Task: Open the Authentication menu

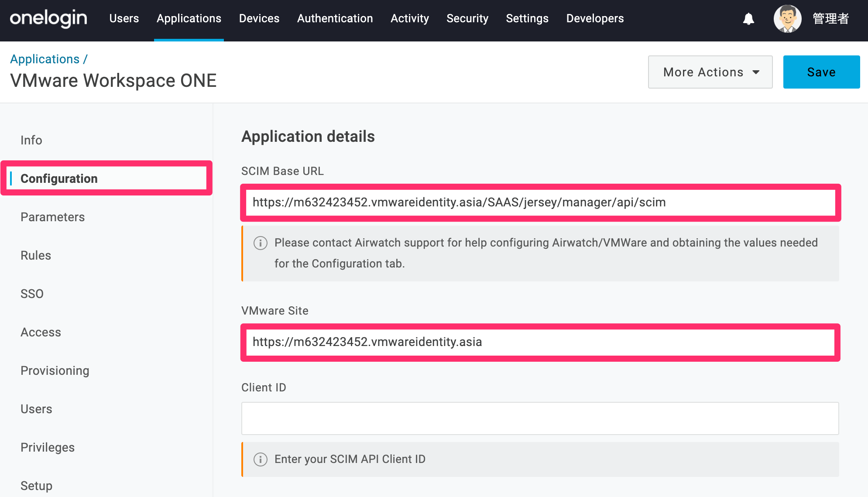Action: [335, 18]
